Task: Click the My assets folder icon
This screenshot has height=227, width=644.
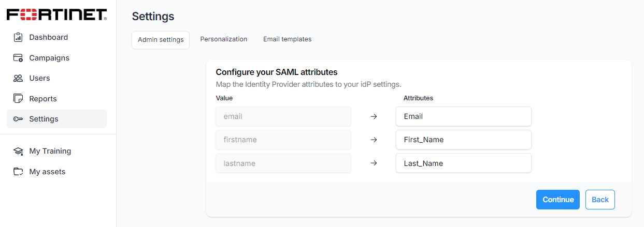Action: pos(18,172)
